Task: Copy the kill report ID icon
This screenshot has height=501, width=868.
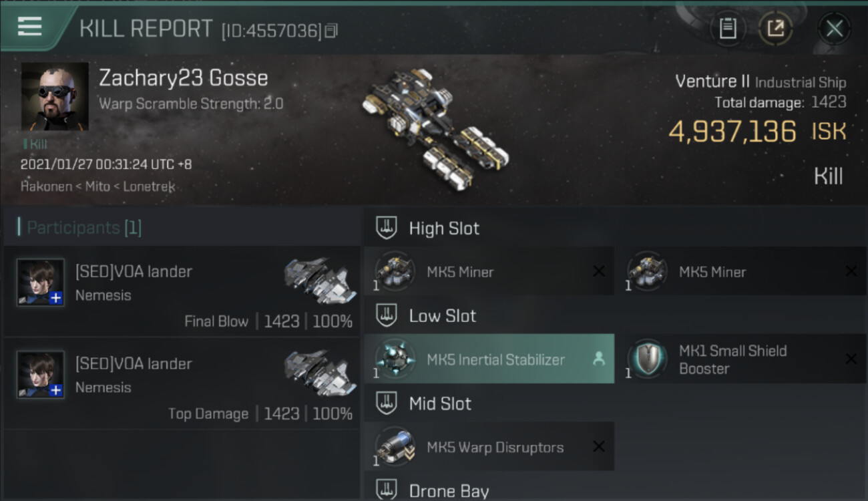Action: [x=331, y=31]
